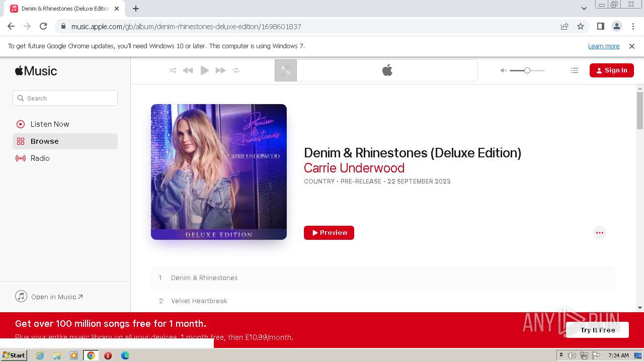Screen dimensions: 644x362
Task: Toggle shuffle in the player controls
Action: [173, 70]
